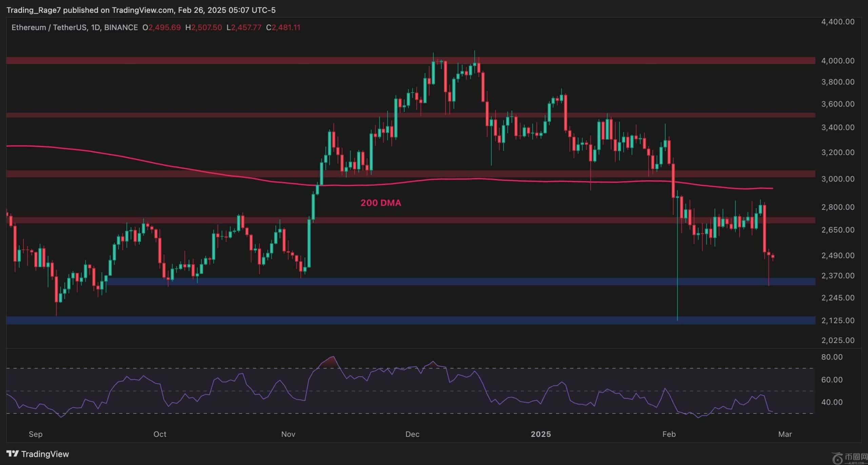Select the Sep marker on time axis

(36, 434)
